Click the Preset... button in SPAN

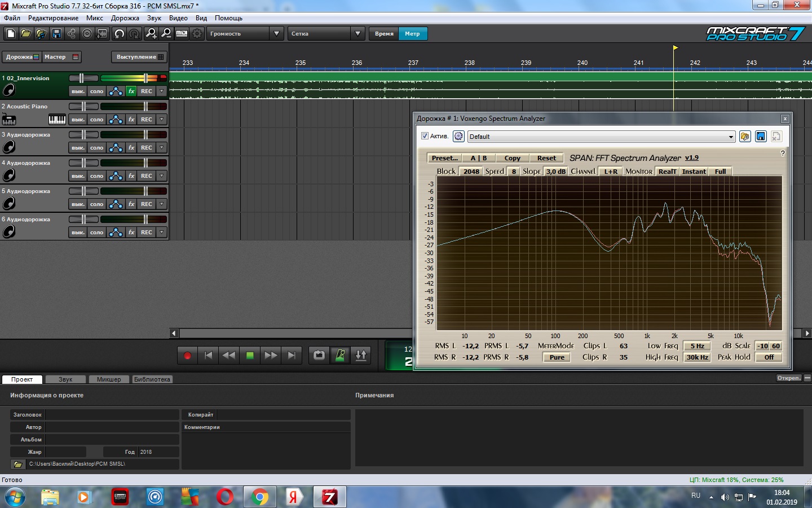444,158
